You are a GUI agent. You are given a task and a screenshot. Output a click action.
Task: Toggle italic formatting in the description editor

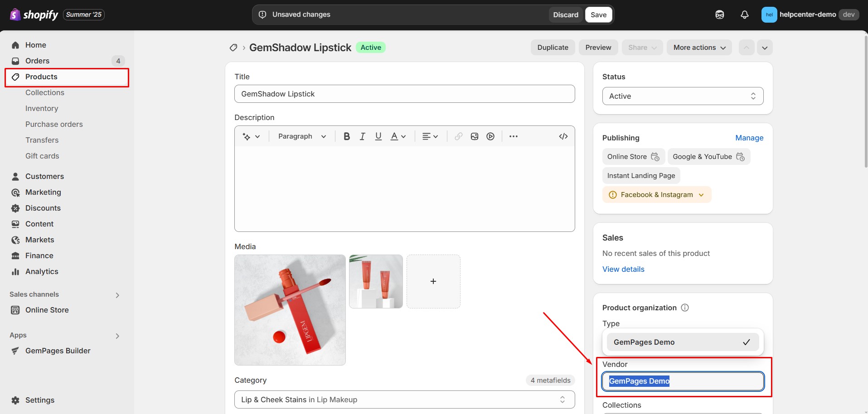point(362,136)
